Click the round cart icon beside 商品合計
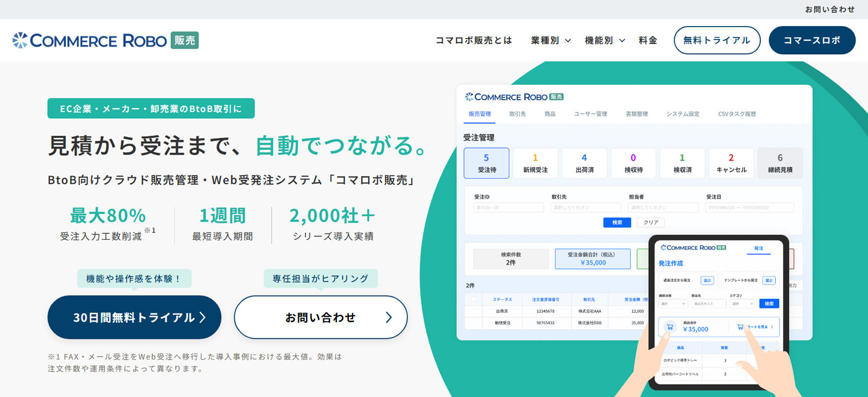Screen dimensions: 868x397 click(x=670, y=327)
